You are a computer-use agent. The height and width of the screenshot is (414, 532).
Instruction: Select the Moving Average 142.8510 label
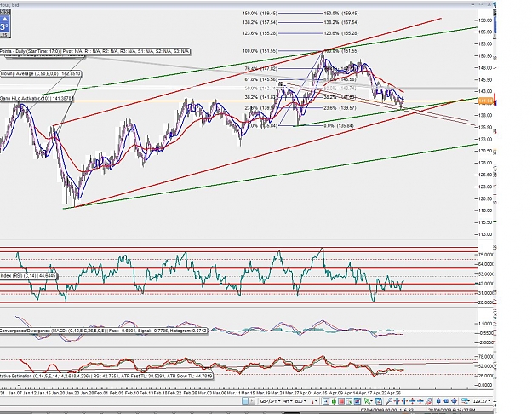pyautogui.click(x=41, y=74)
